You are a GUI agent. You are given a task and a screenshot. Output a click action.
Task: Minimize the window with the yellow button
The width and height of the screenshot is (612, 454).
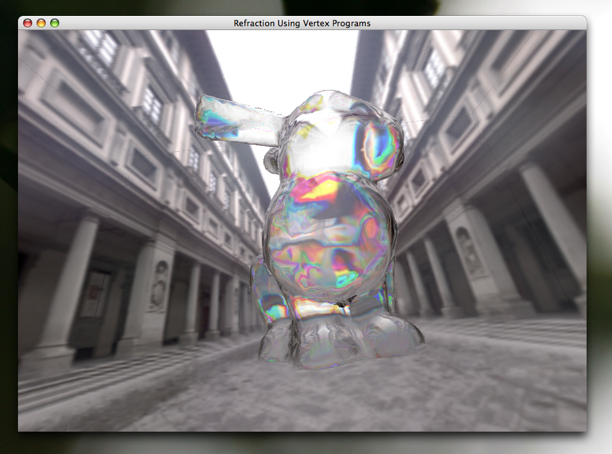41,23
